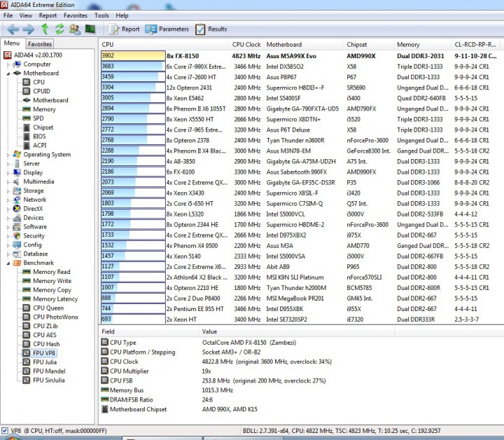
Task: Expand the Computer tree node
Action: pos(8,64)
